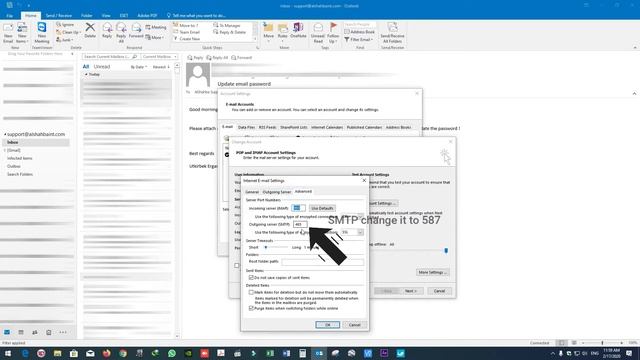
Task: Expand Clean Up dropdown in ribbon
Action: click(68, 32)
